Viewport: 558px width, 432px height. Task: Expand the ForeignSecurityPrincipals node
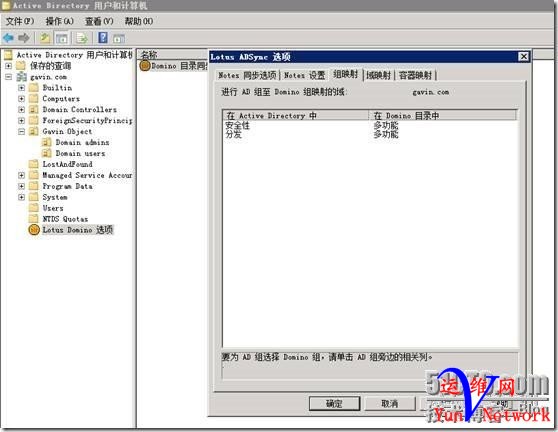click(21, 121)
